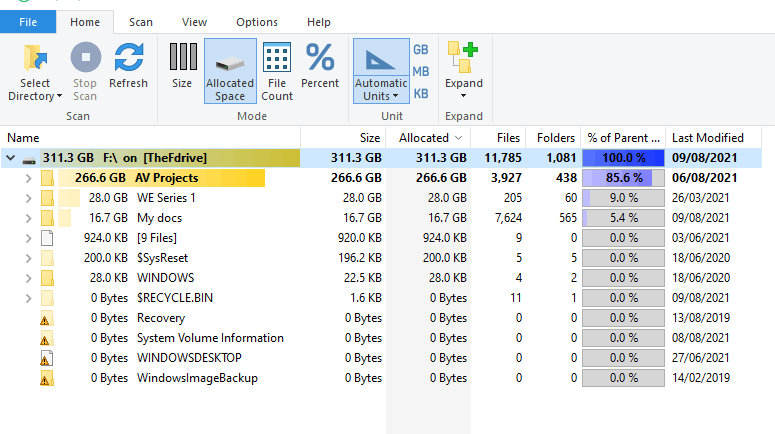Expand the AV Projects folder
The height and width of the screenshot is (434, 775).
(29, 178)
